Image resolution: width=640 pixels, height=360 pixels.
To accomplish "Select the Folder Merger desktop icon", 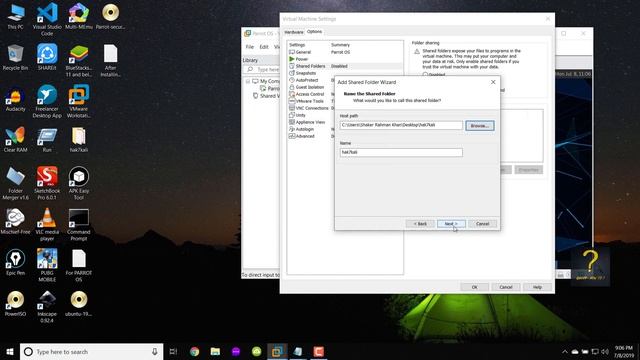I will (16, 183).
